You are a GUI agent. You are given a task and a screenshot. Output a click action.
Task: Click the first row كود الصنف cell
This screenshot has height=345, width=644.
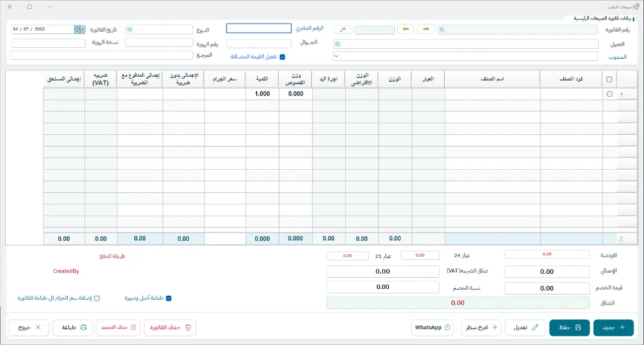pos(572,94)
